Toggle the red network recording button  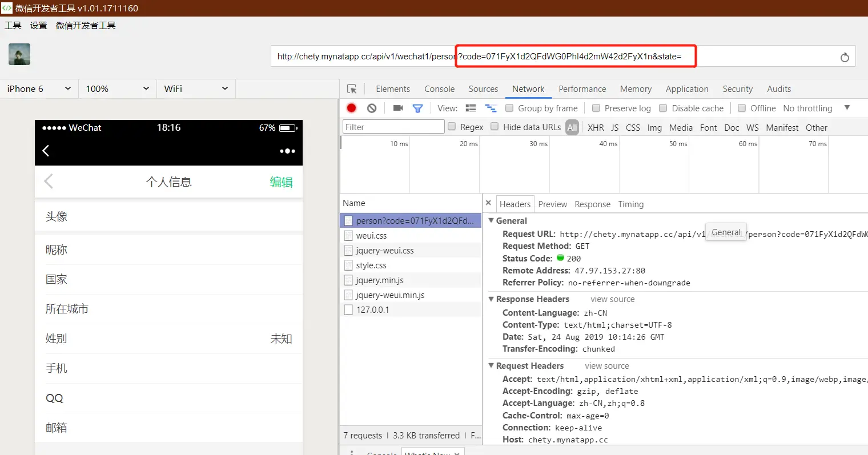pos(351,108)
